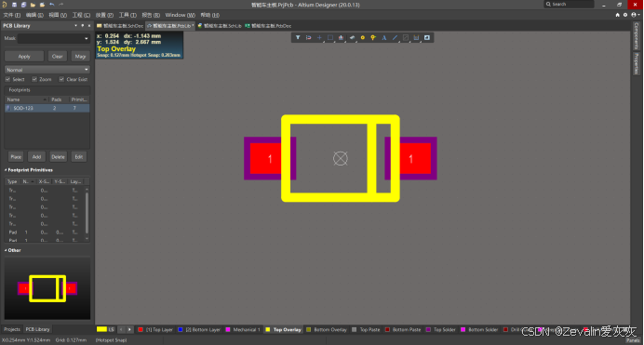Click the footprint preview thumbnail
The width and height of the screenshot is (644, 345).
click(x=47, y=288)
